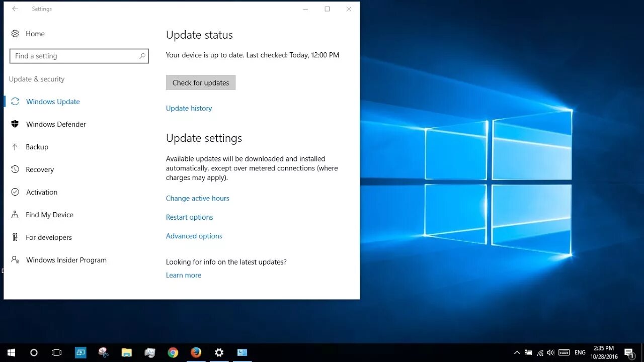Launch Snipping Tool from the taskbar
This screenshot has height=362, width=644.
pos(104,352)
